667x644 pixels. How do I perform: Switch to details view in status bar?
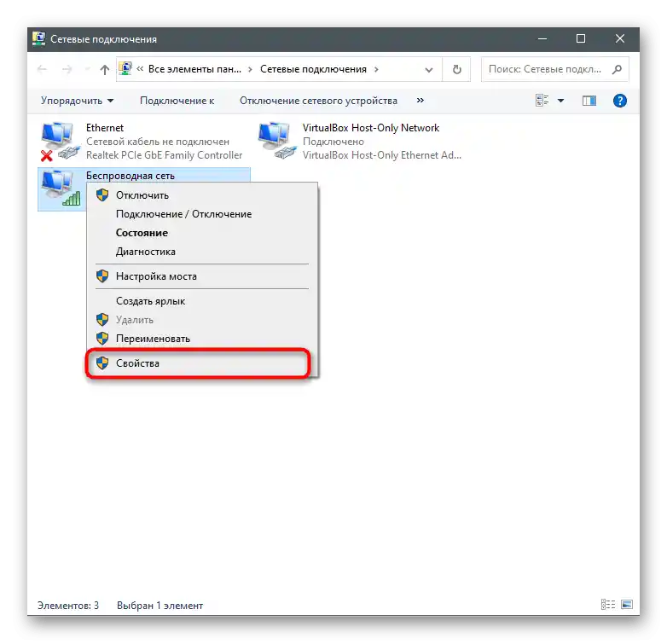pyautogui.click(x=608, y=605)
